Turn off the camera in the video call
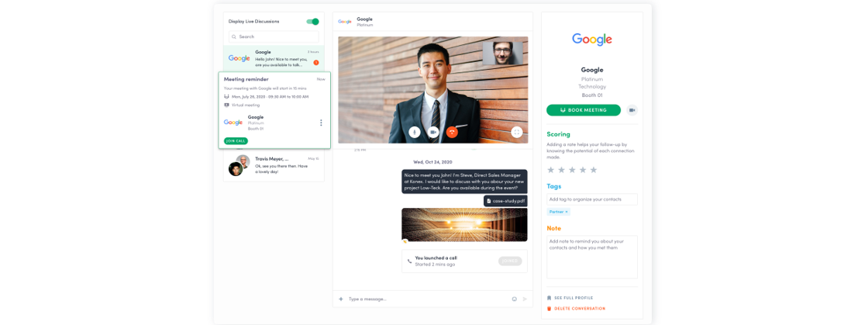This screenshot has height=325, width=868. pyautogui.click(x=433, y=132)
